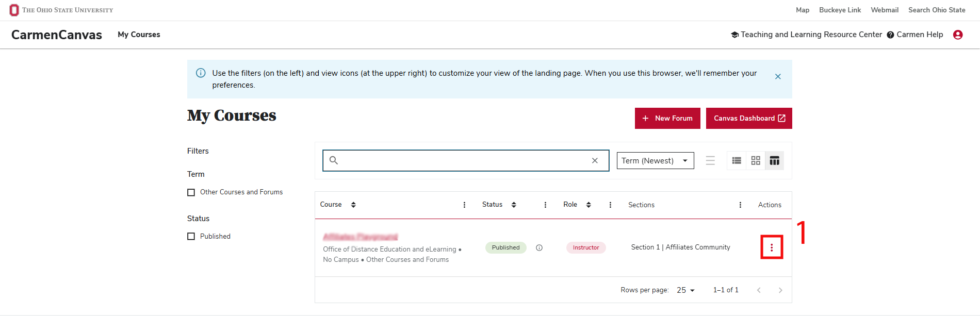This screenshot has width=980, height=316.
Task: Click the Ohio State University logo
Action: tap(61, 10)
